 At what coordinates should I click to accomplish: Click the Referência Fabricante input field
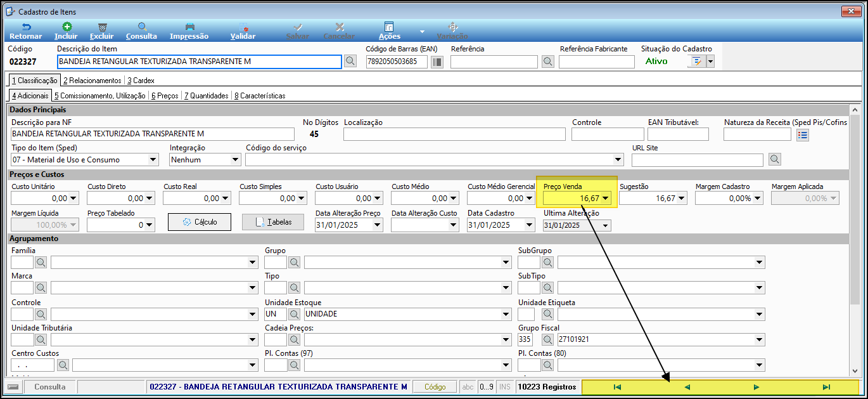596,62
